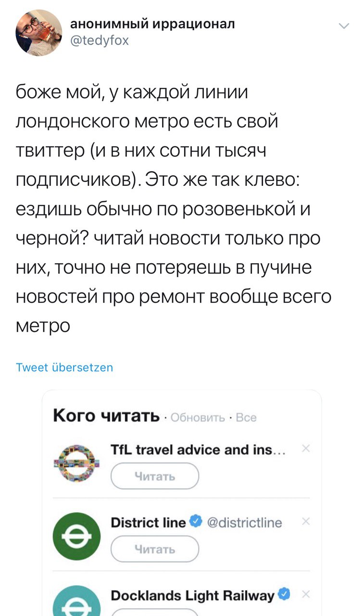364x616 pixels.
Task: Show all suggestions via the Все link
Action: pyautogui.click(x=246, y=418)
